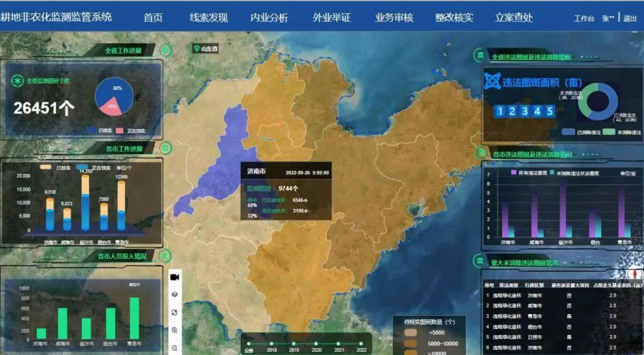
Task: Click the user name 张**
Action: pos(608,19)
